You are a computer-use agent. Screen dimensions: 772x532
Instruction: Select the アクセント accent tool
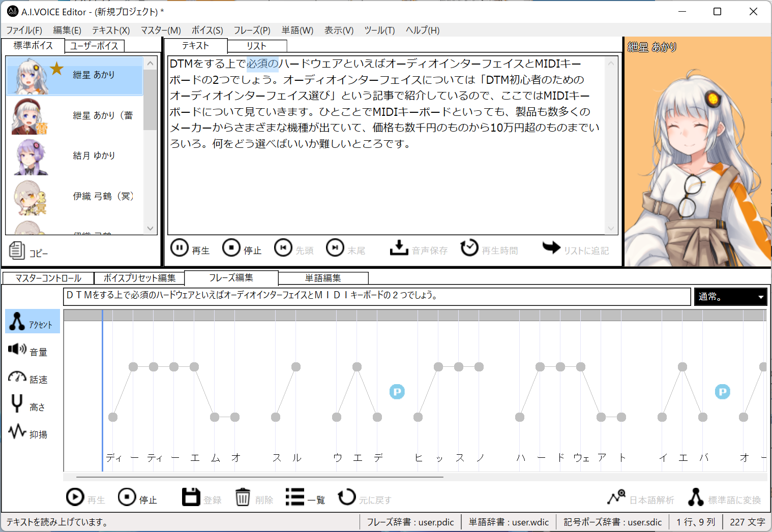(33, 322)
